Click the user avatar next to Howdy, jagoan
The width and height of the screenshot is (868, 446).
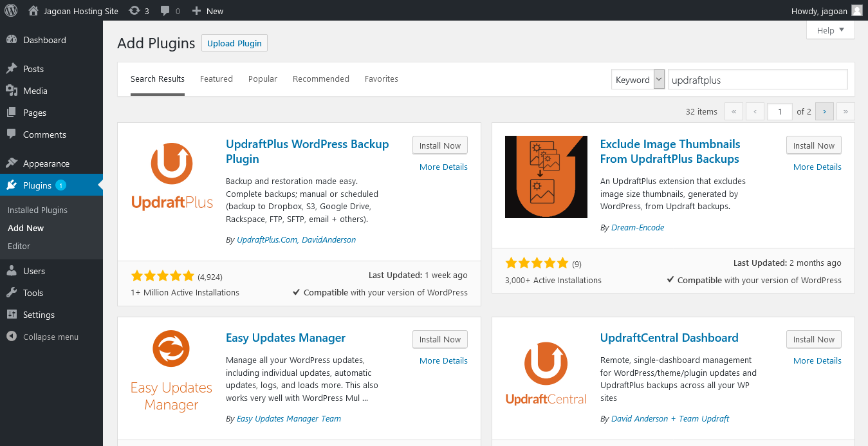(856, 10)
